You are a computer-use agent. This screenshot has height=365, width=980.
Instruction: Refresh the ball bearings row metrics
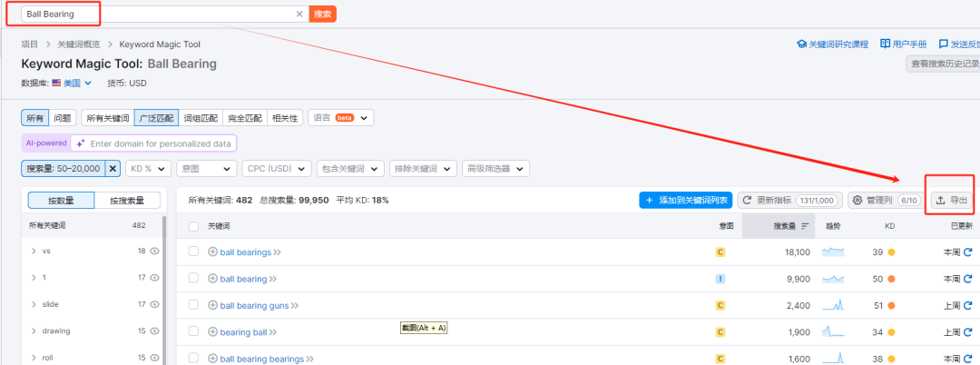tap(968, 252)
